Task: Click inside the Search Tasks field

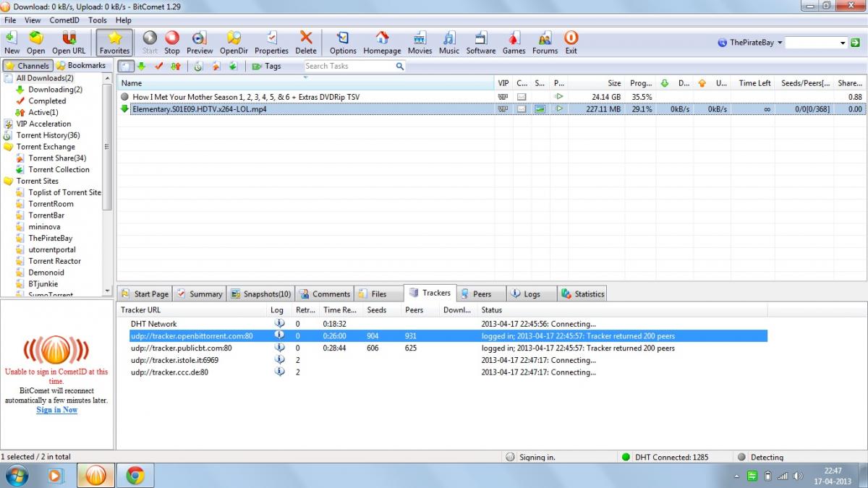Action: click(x=349, y=66)
